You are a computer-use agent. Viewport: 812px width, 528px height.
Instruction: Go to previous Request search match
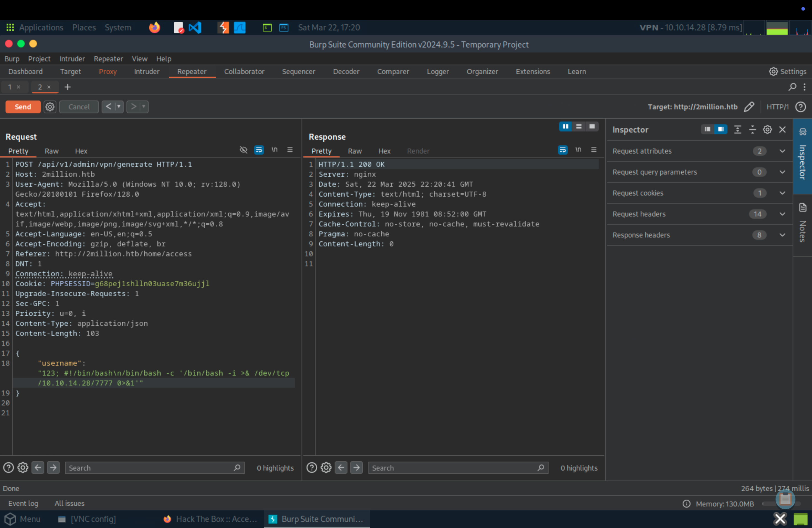(38, 467)
